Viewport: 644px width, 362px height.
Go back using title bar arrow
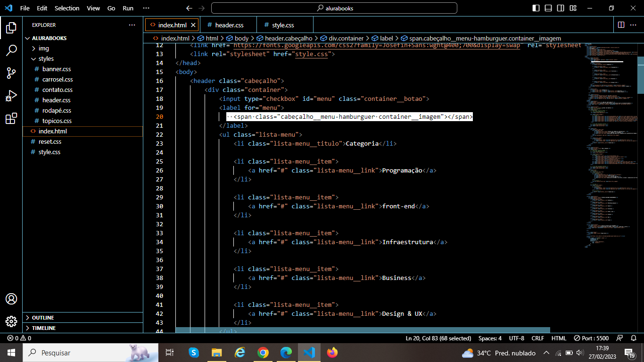point(189,8)
